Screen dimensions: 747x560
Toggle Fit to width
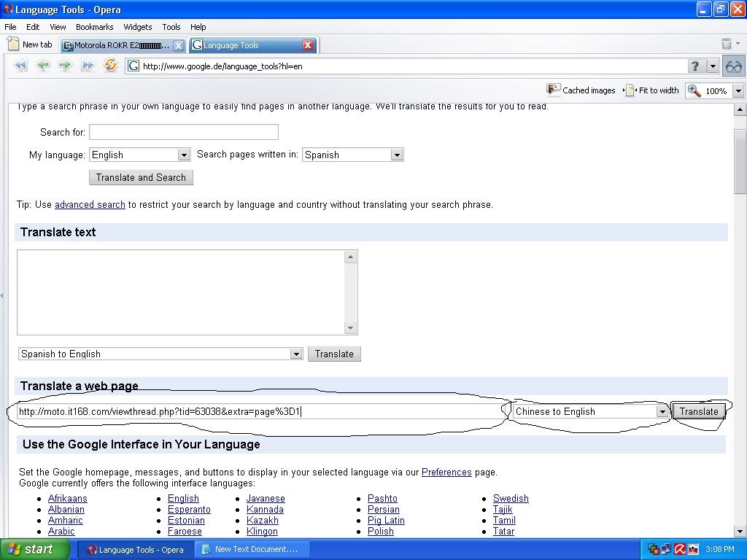click(652, 90)
